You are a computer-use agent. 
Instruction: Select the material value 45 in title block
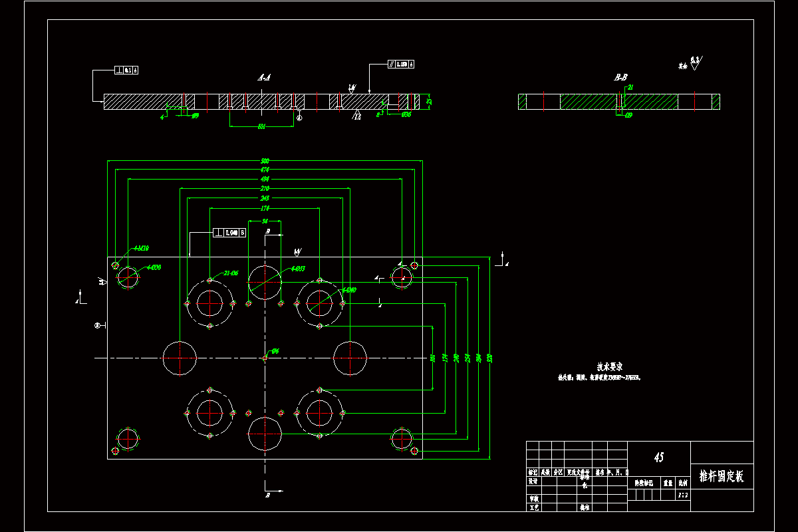tap(659, 458)
